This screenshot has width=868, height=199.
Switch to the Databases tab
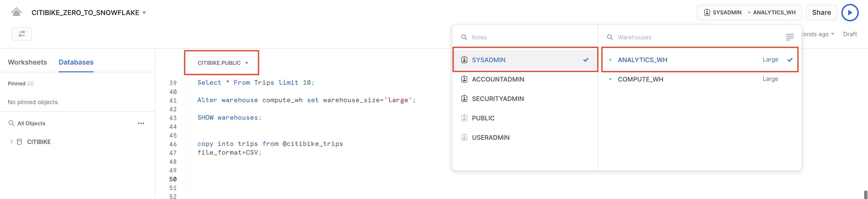(x=76, y=62)
